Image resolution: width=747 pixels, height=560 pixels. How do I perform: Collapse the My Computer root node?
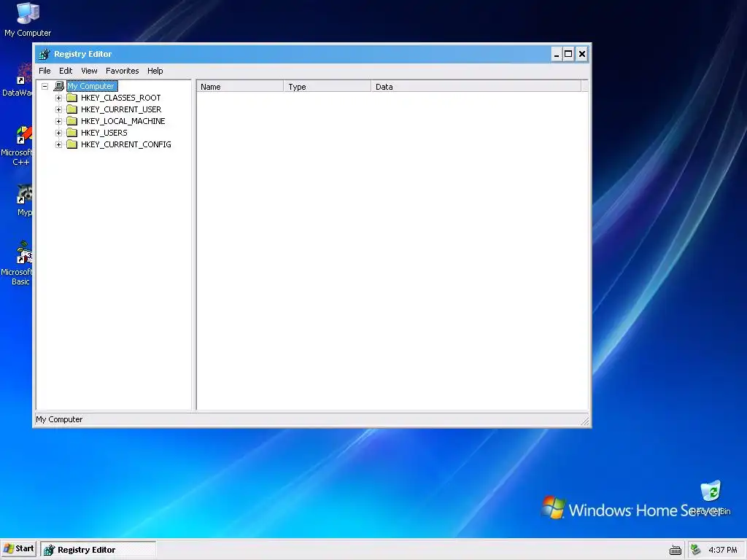tap(44, 86)
